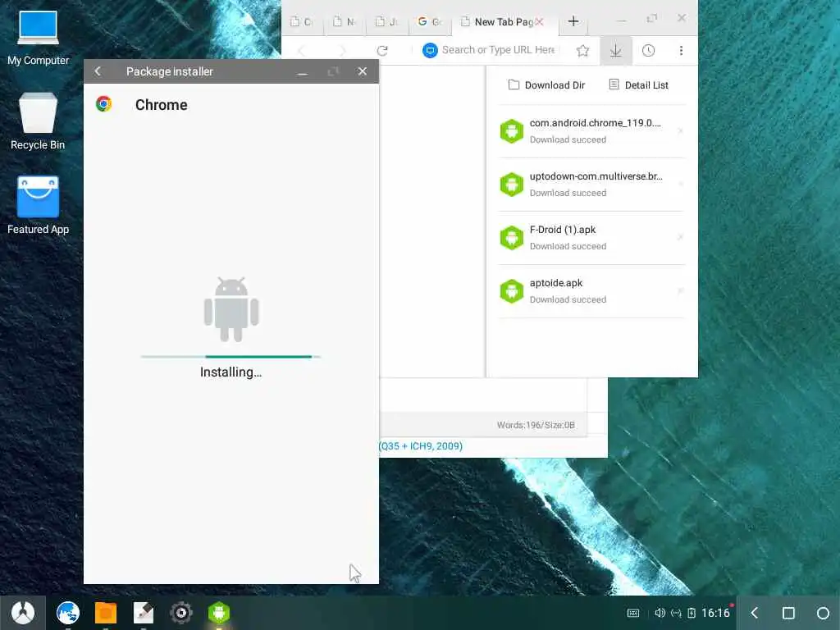Switch to the Google 'G' tab
The image size is (840, 630).
click(x=430, y=22)
